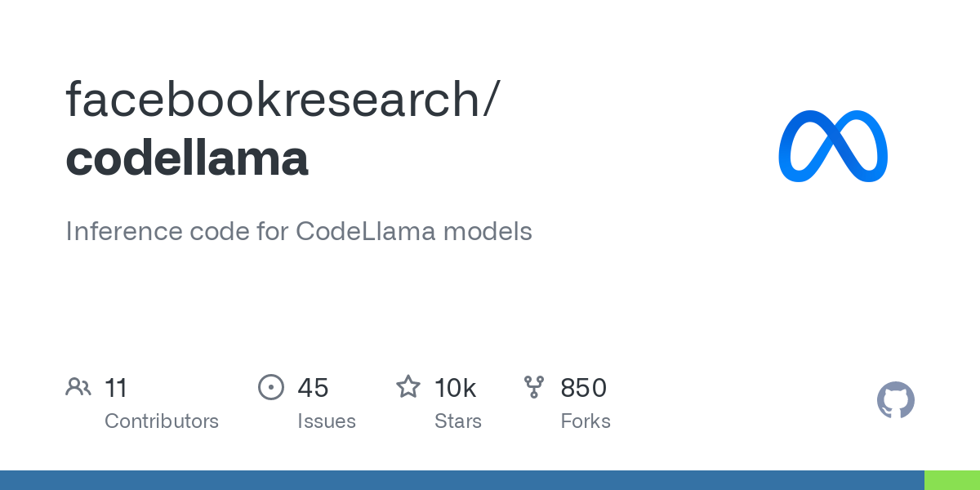Viewport: 980px width, 490px height.
Task: Open the bold codellama repository title
Action: [187, 158]
